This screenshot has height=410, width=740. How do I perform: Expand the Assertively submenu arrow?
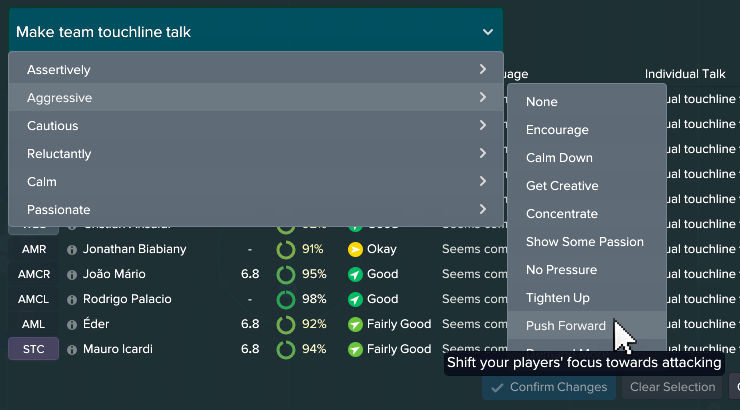482,70
